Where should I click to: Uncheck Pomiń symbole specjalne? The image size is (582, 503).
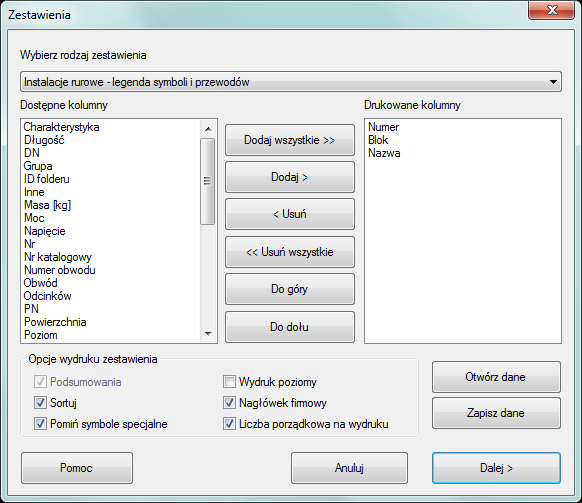40,424
